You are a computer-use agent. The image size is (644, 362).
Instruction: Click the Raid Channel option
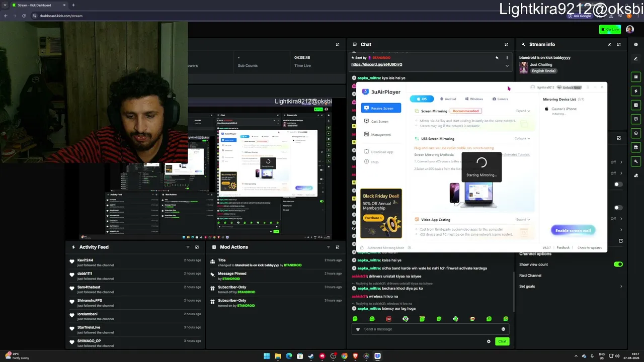tap(530, 276)
